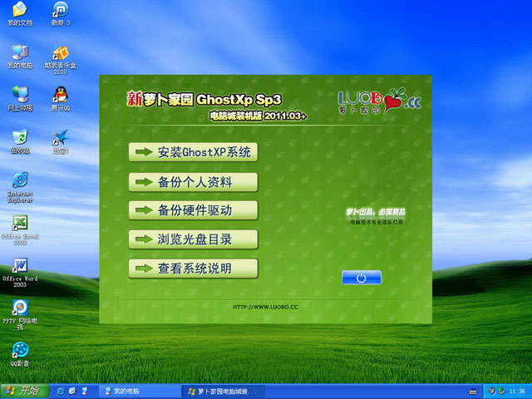Click the language bar keyboard icon
This screenshot has width=532, height=399.
pyautogui.click(x=473, y=392)
